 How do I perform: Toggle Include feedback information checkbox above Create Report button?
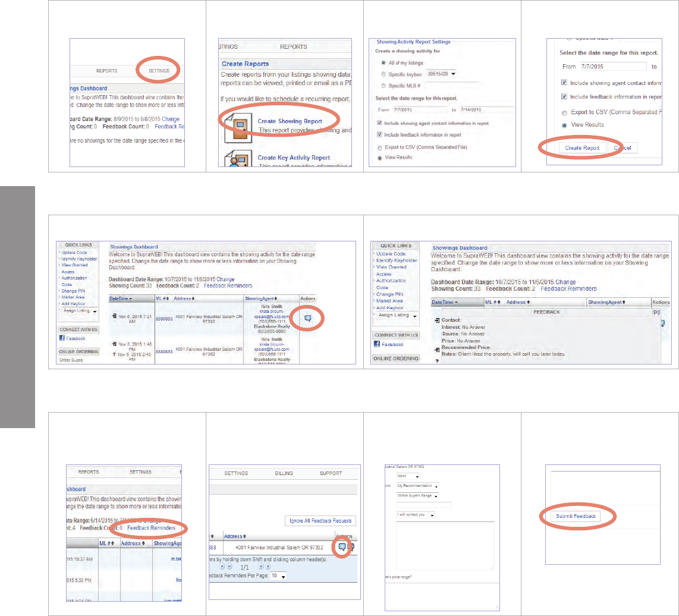point(564,96)
